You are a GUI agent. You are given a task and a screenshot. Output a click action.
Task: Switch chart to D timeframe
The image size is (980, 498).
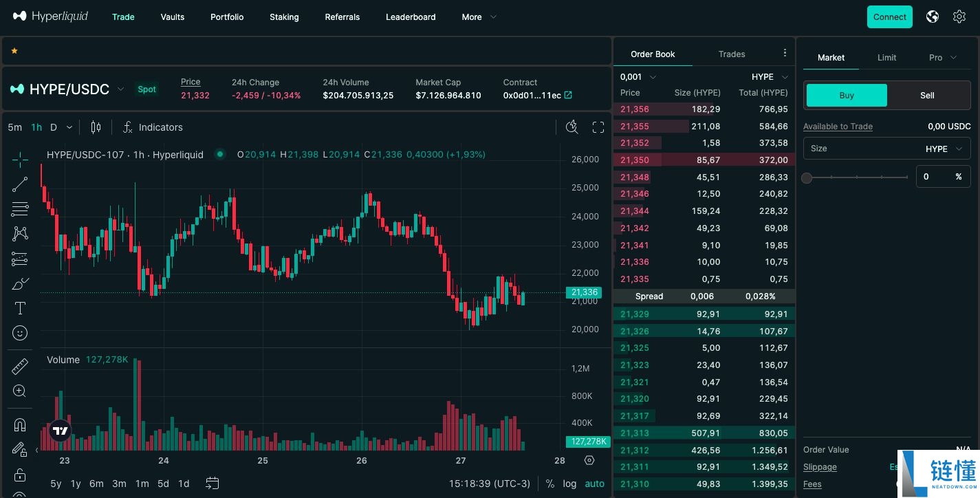[53, 127]
